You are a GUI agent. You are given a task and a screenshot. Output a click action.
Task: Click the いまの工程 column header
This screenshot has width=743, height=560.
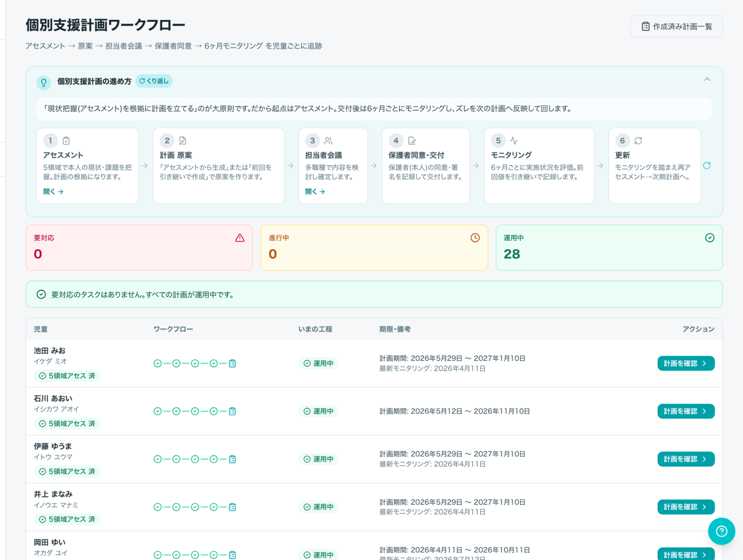315,329
